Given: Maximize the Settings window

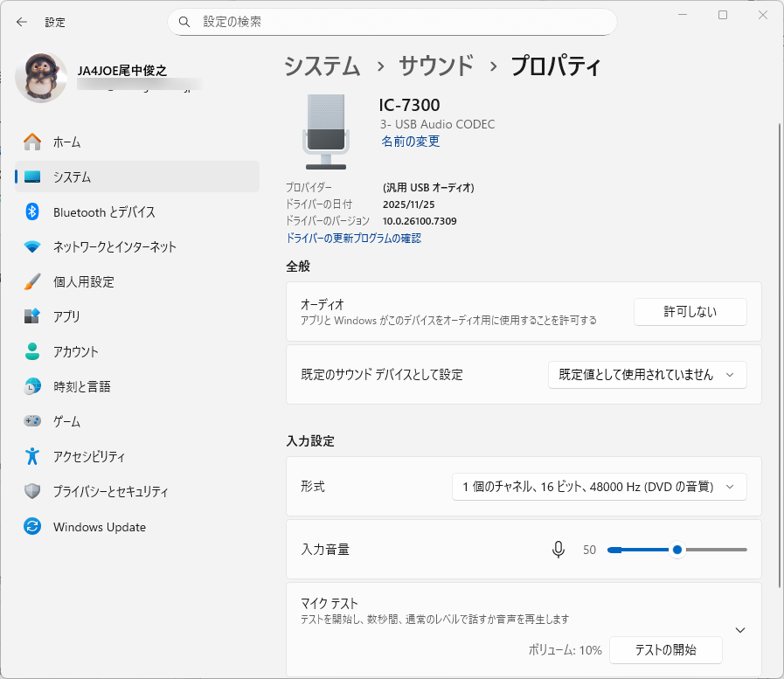Looking at the screenshot, I should [723, 15].
